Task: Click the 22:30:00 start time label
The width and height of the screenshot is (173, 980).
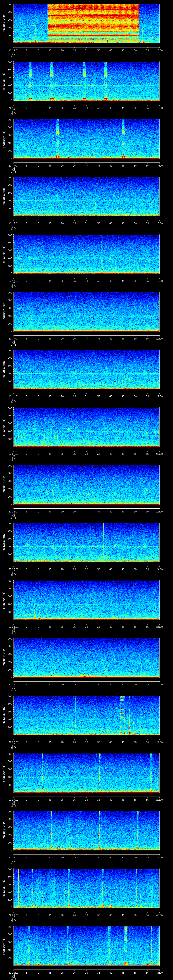Action: (x=13, y=973)
